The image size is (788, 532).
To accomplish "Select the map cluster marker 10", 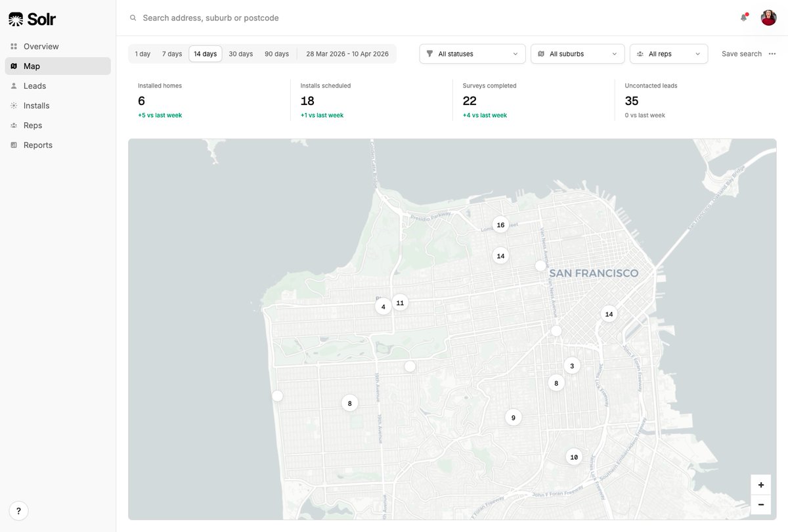I will click(x=574, y=457).
